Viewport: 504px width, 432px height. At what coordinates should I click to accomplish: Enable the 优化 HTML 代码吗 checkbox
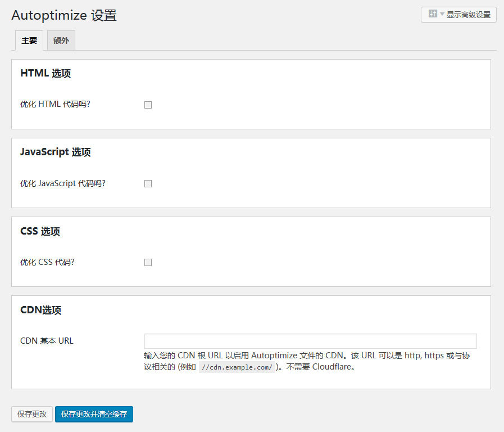(148, 105)
